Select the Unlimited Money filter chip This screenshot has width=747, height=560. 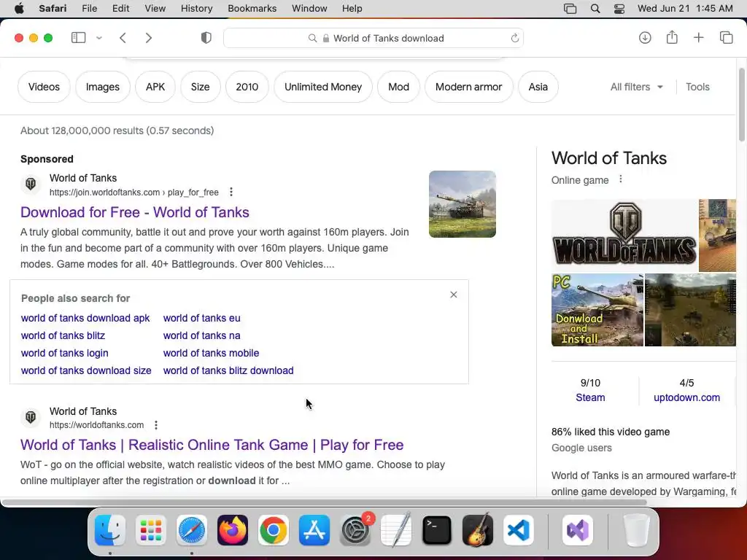tap(323, 87)
